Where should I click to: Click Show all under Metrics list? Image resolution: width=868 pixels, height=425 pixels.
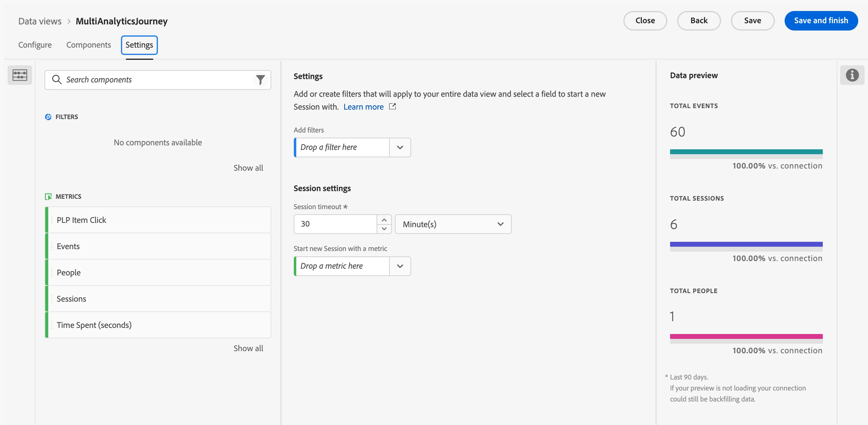click(x=248, y=348)
